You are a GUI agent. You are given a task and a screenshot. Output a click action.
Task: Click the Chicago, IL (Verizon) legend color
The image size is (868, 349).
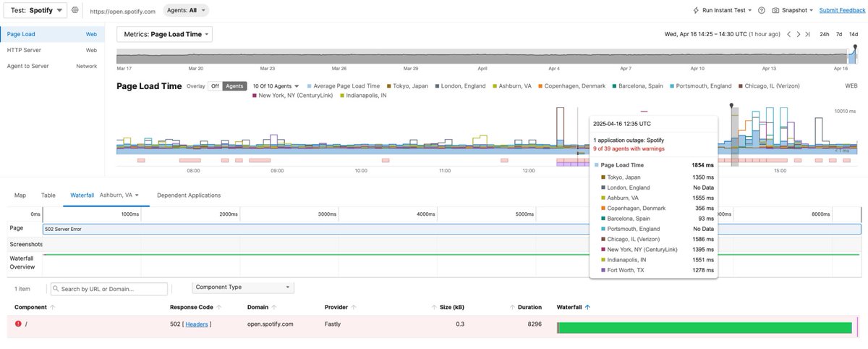[x=740, y=85]
